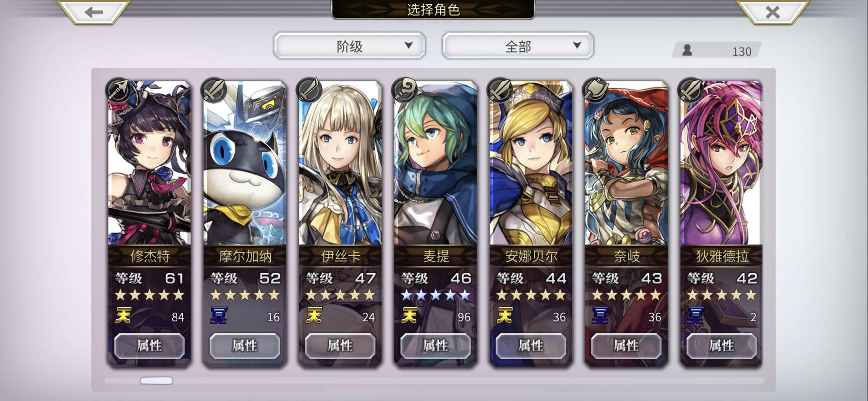Open 属性 for 安娜贝尔
The image size is (868, 401).
(x=531, y=346)
